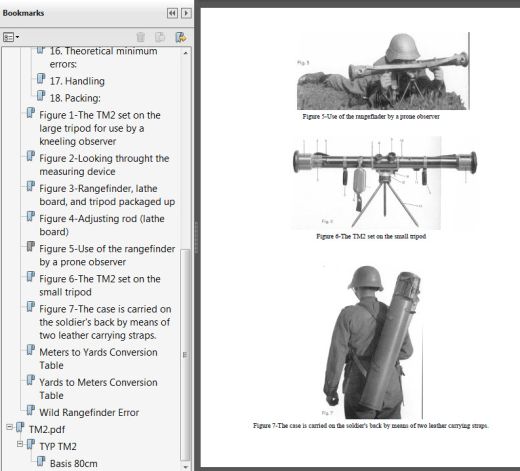Click the TM2.pdf bookmark icon
The width and height of the screenshot is (520, 471).
[20, 427]
